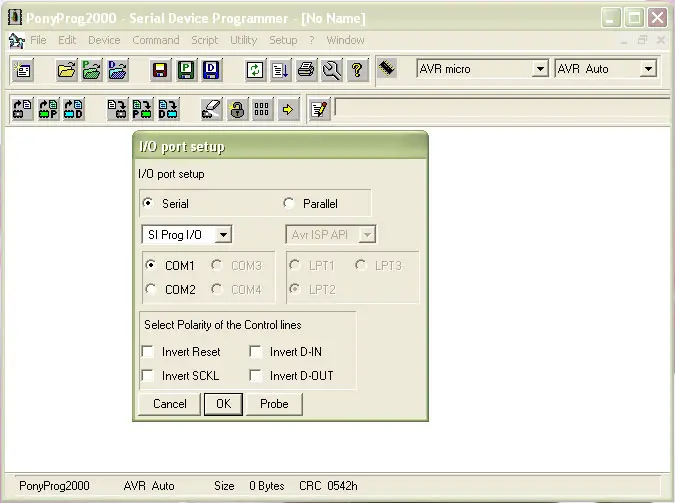Click the Write All to device icon
The width and height of the screenshot is (675, 503).
(117, 109)
